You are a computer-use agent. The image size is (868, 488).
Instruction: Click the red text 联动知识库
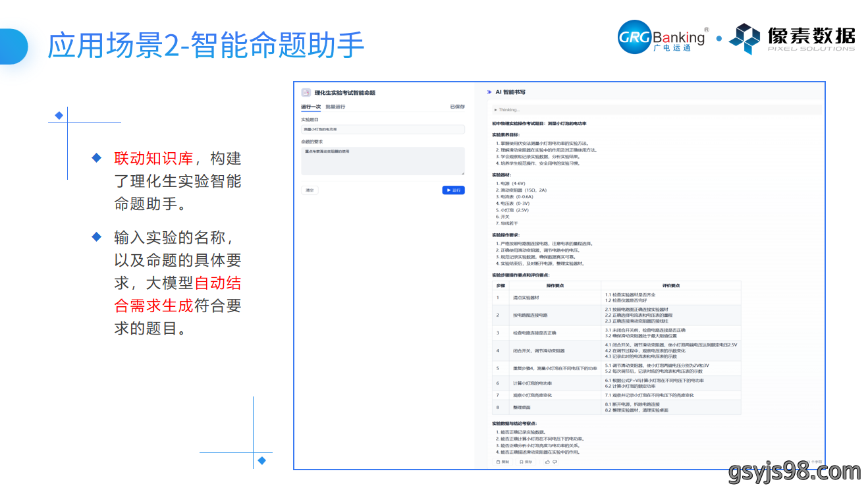click(x=154, y=159)
